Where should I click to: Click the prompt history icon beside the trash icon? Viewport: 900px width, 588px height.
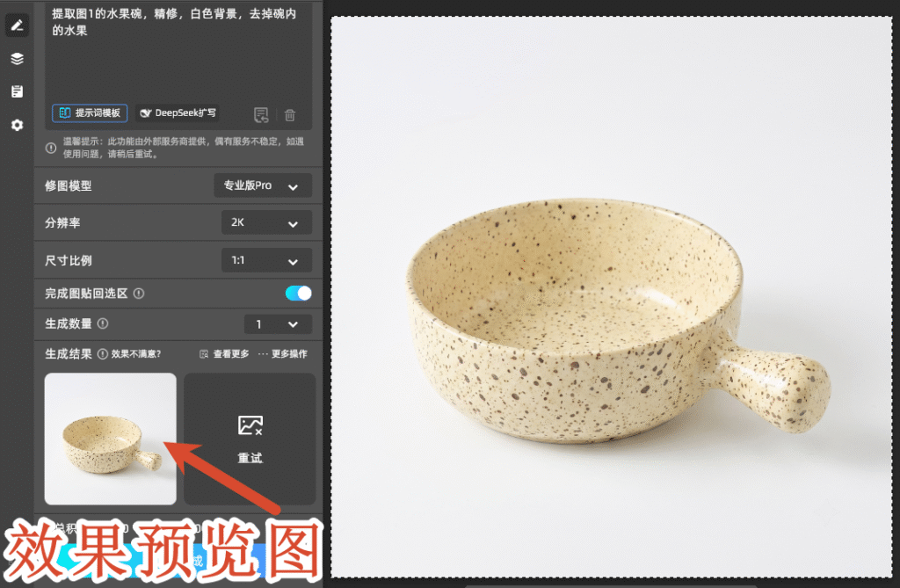coord(261,115)
